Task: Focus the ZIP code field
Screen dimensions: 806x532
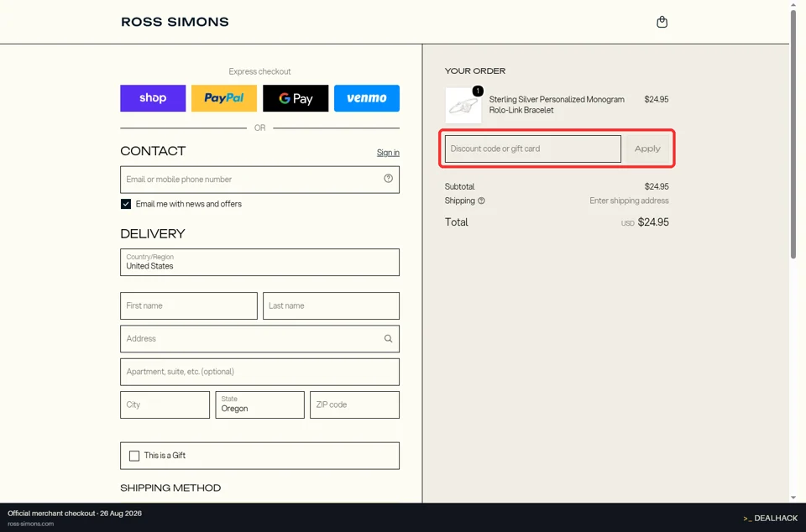Action: [354, 404]
